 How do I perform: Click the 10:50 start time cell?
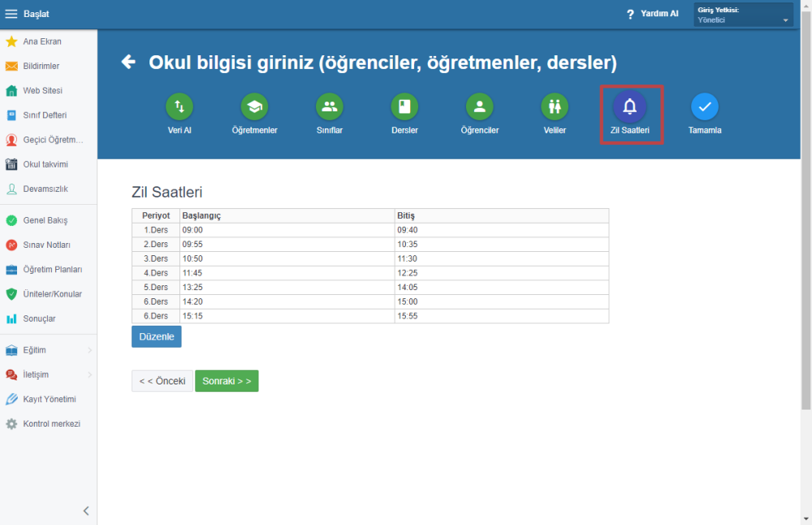click(x=287, y=258)
